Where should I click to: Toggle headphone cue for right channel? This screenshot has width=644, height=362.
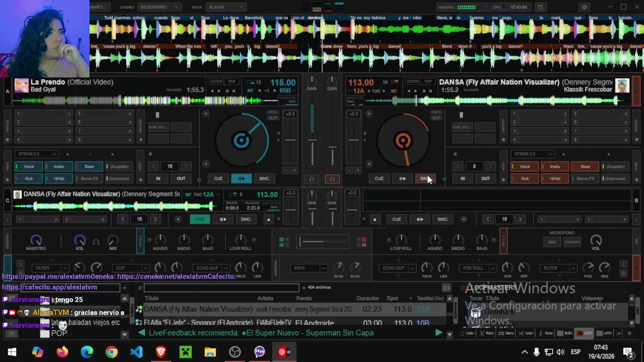[x=332, y=179]
